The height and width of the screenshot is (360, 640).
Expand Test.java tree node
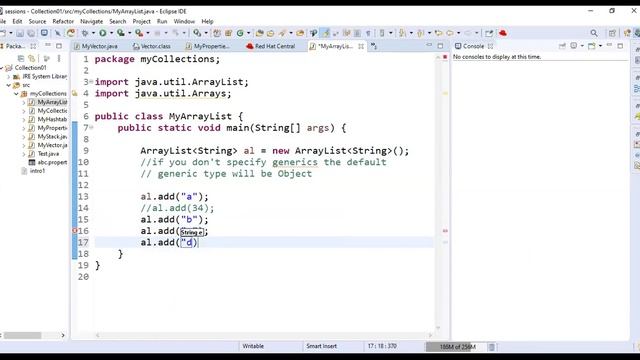(24, 153)
